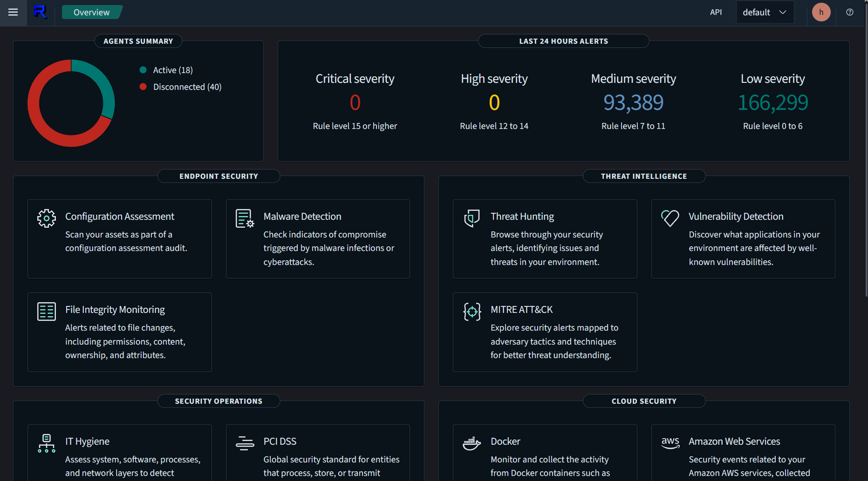
Task: Click the ENDPOINT SECURITY section title
Action: click(219, 176)
